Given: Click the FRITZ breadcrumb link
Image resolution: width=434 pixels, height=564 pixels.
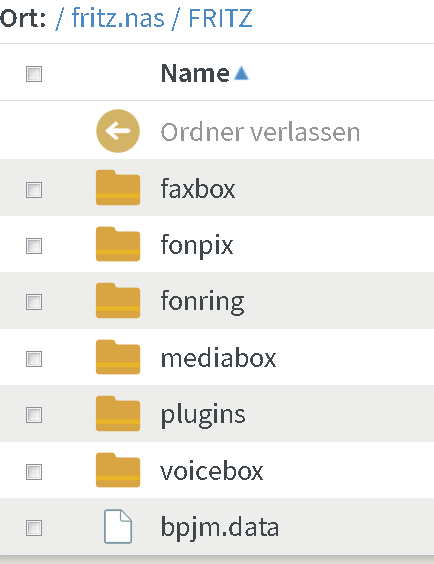Looking at the screenshot, I should click(x=220, y=18).
